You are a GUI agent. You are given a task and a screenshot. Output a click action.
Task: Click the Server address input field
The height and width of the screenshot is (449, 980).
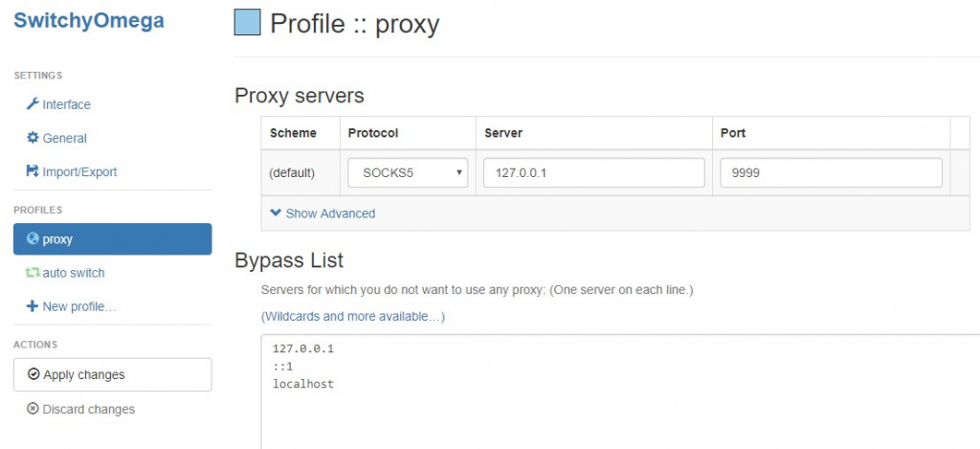[x=593, y=173]
